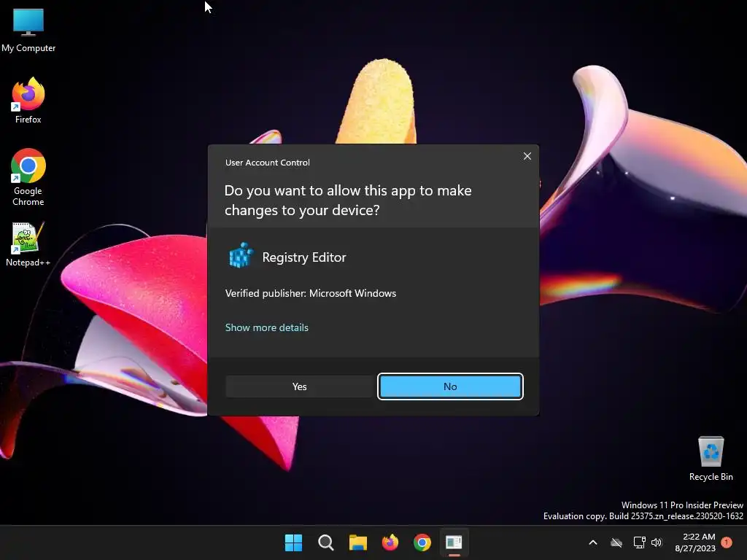
Task: Select the Google Chrome desktop shortcut
Action: pos(28,177)
